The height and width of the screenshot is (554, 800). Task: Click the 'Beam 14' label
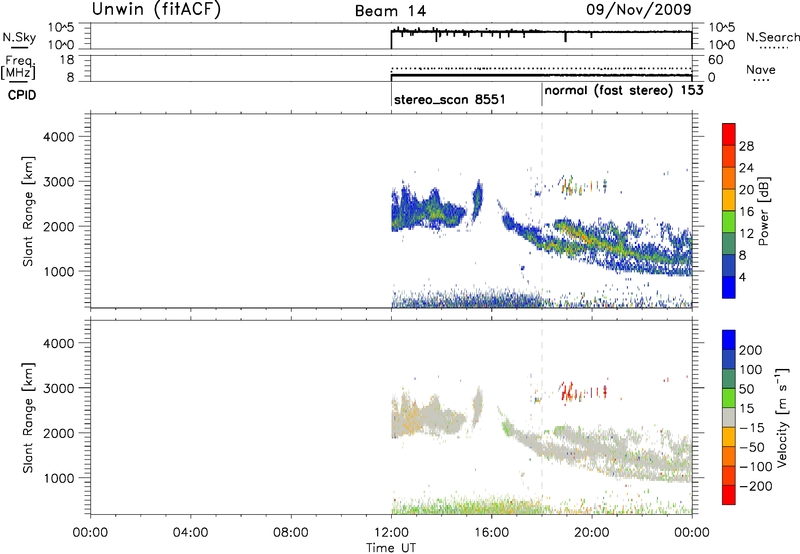390,11
